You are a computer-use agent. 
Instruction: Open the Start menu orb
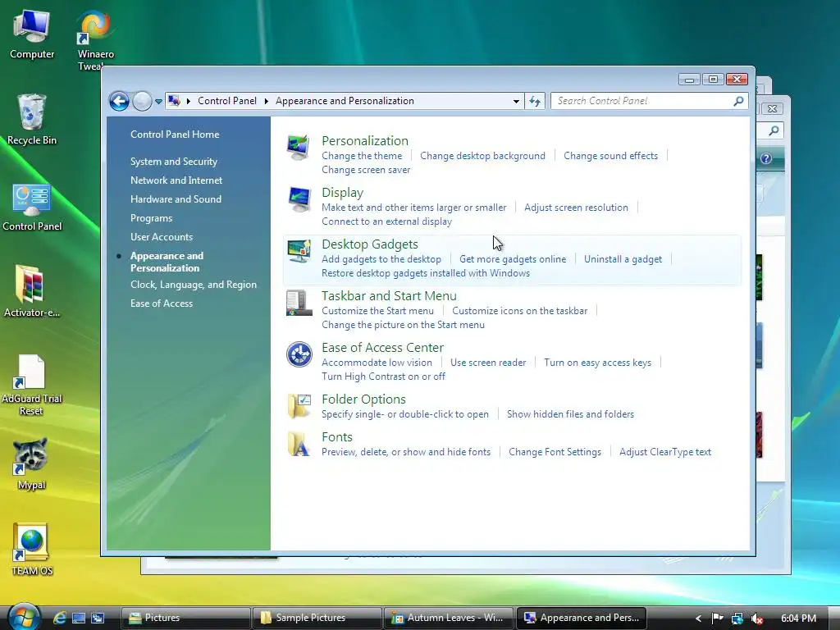(23, 617)
